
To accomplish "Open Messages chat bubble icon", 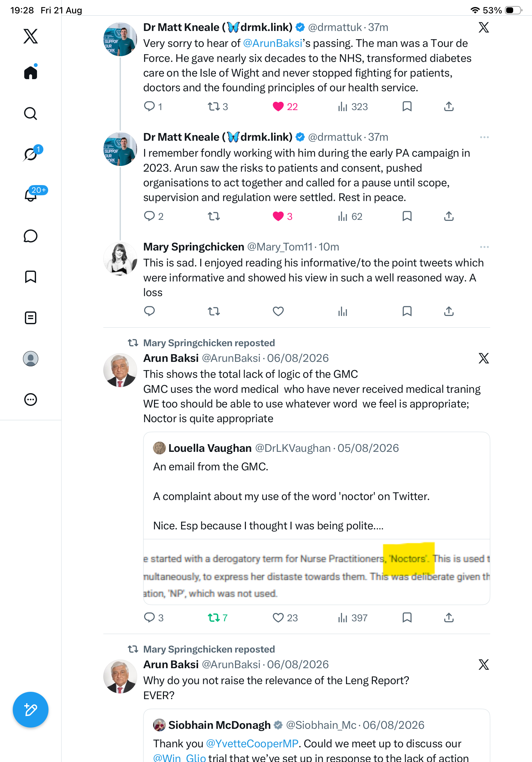I will pyautogui.click(x=31, y=236).
